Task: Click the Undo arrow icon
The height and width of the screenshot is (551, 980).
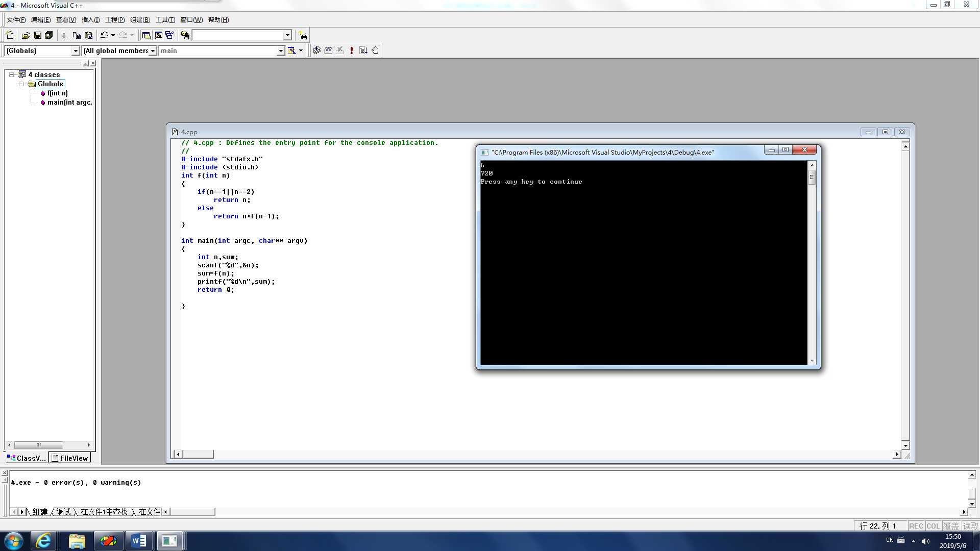Action: click(104, 35)
